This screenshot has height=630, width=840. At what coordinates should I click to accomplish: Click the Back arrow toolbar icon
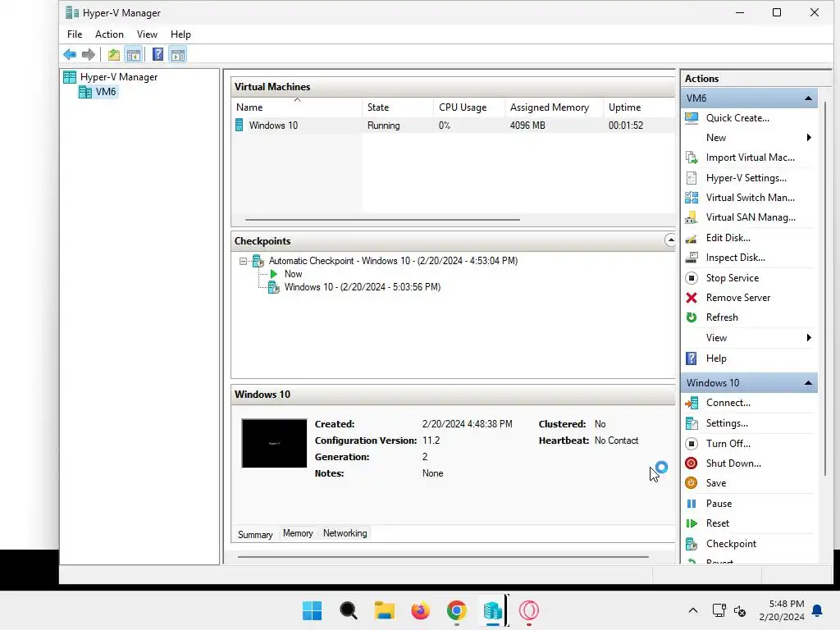[70, 54]
